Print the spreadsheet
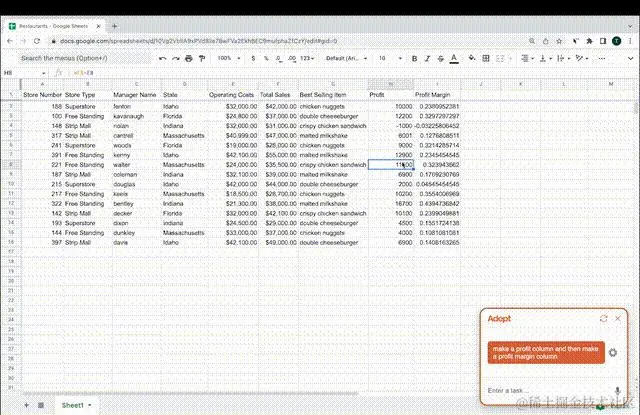Screen dimensions: 640x415 click(189, 58)
